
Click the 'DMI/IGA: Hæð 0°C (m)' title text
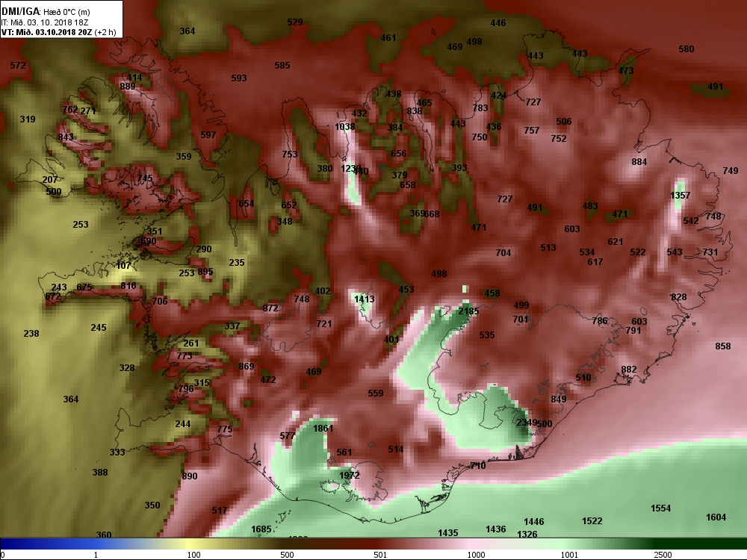pos(46,11)
